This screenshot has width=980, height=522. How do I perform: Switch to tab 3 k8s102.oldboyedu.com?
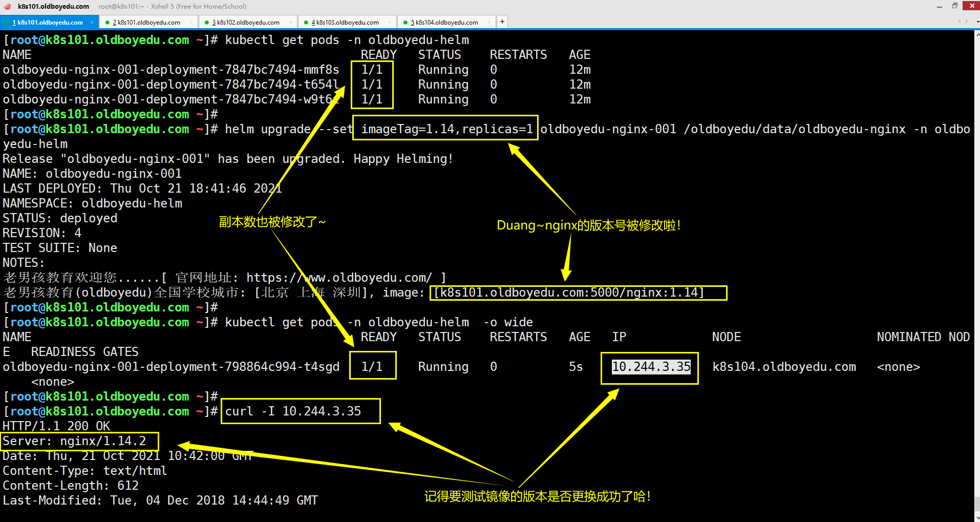tap(245, 23)
